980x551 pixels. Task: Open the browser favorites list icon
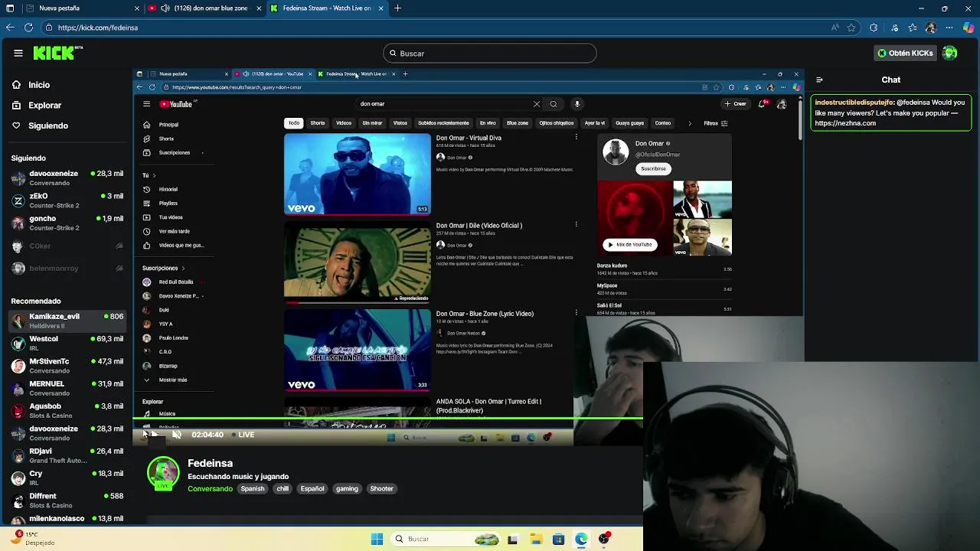tap(913, 28)
